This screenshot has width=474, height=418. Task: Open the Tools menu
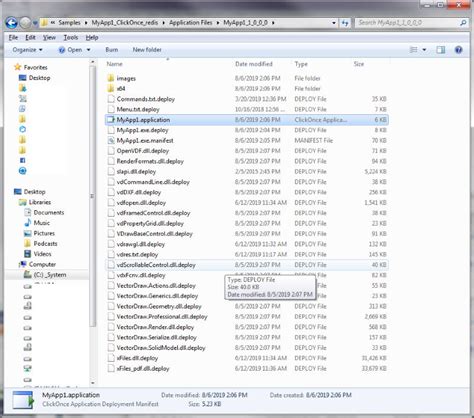[71, 37]
